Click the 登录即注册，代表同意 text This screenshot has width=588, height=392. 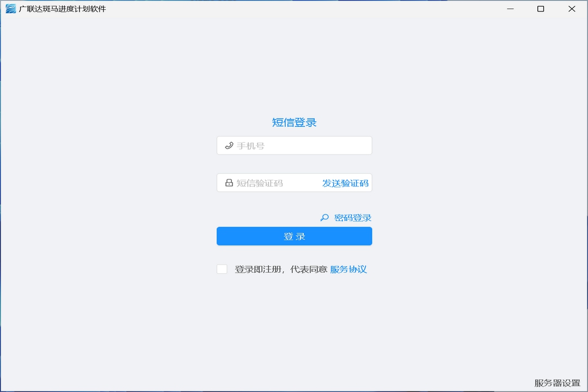pyautogui.click(x=281, y=269)
